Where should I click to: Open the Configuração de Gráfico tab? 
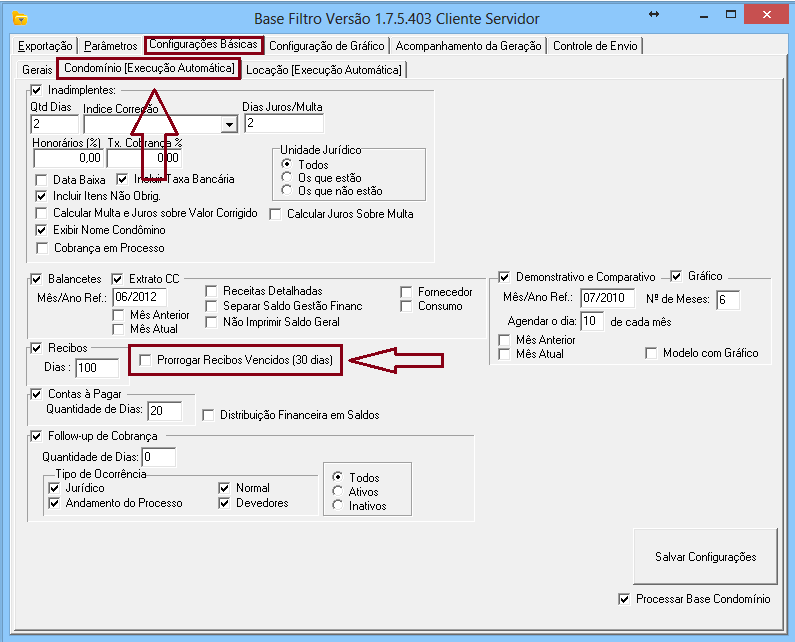[x=328, y=46]
